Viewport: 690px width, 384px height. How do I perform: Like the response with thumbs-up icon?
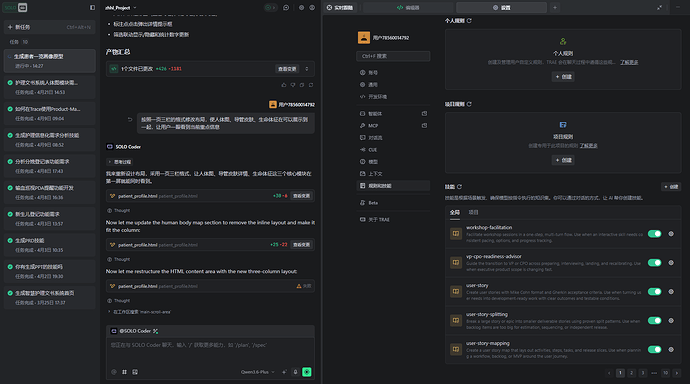click(284, 85)
